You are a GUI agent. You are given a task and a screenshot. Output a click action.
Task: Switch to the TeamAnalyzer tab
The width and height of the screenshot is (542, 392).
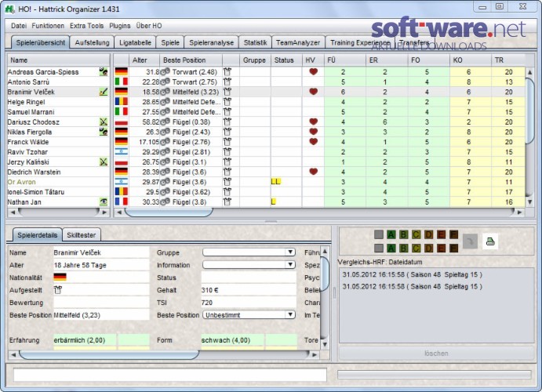(298, 42)
